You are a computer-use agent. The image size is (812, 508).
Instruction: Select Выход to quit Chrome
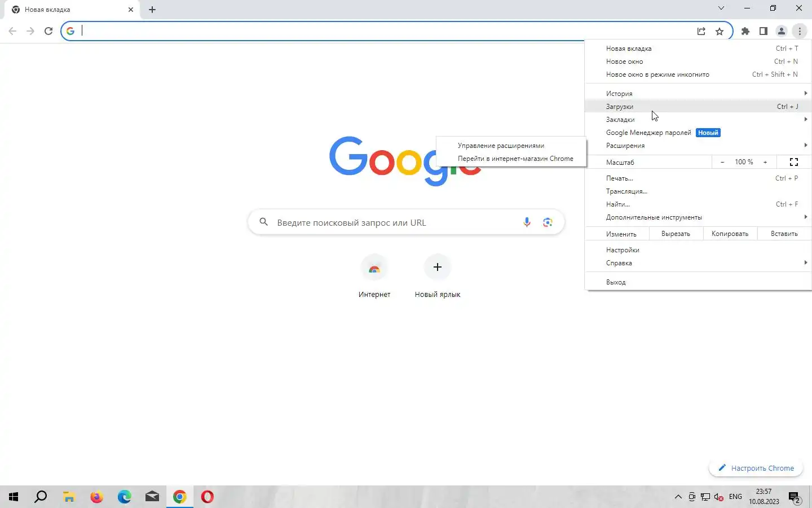[x=698, y=282]
